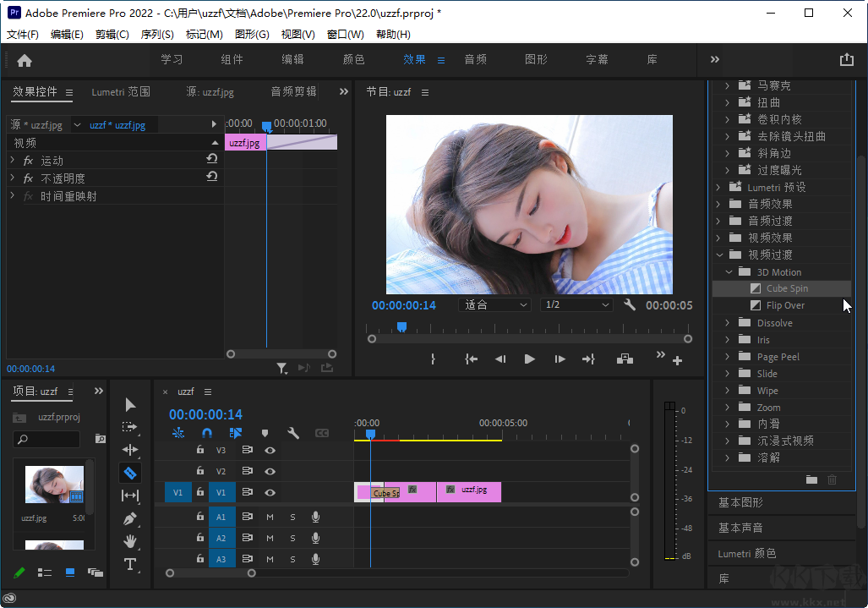Image resolution: width=868 pixels, height=608 pixels.
Task: Toggle Snap magnet icon in timeline
Action: (206, 432)
